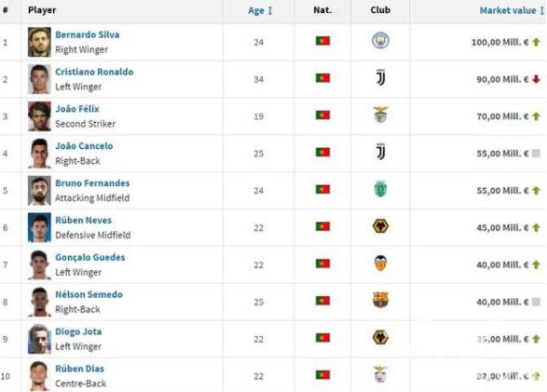Click João Félix portrait thumbnail
The width and height of the screenshot is (547, 392).
coord(39,116)
